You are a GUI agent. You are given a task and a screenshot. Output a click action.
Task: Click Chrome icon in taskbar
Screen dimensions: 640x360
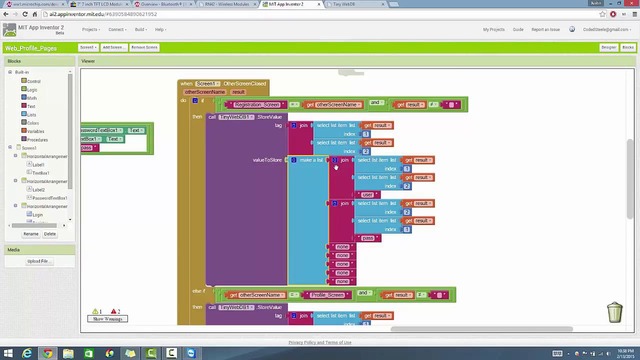tap(48, 353)
